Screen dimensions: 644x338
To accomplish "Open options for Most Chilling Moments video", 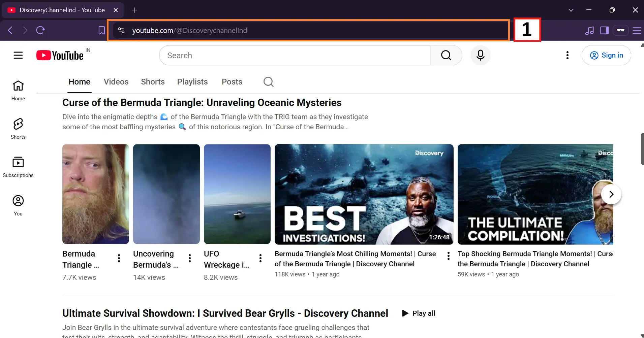I will tap(449, 256).
